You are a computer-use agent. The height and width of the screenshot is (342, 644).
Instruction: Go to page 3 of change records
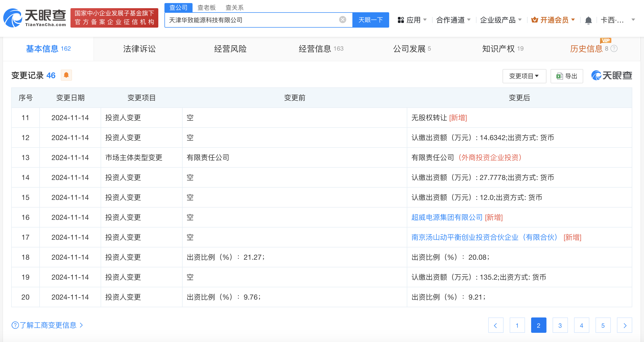(x=560, y=325)
